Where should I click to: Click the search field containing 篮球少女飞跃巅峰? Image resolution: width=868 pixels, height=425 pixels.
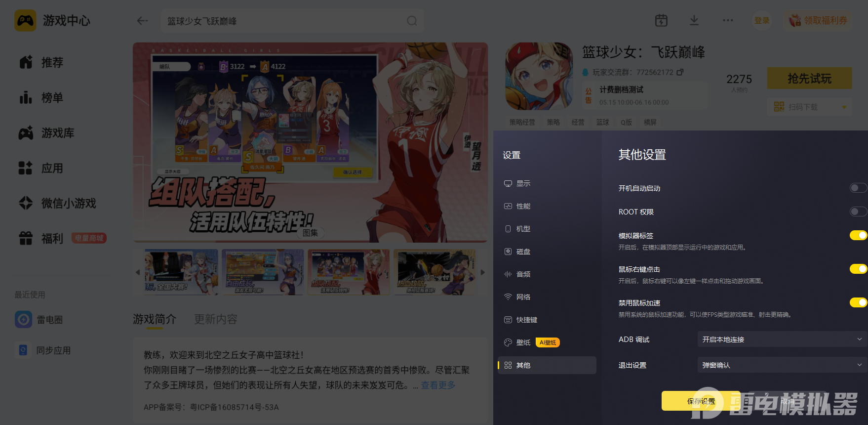pos(292,21)
